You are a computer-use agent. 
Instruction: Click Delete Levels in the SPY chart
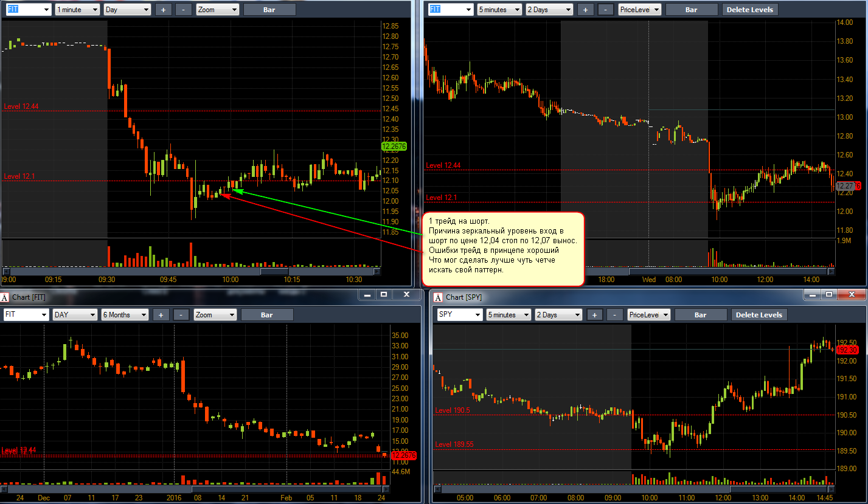[x=759, y=315]
